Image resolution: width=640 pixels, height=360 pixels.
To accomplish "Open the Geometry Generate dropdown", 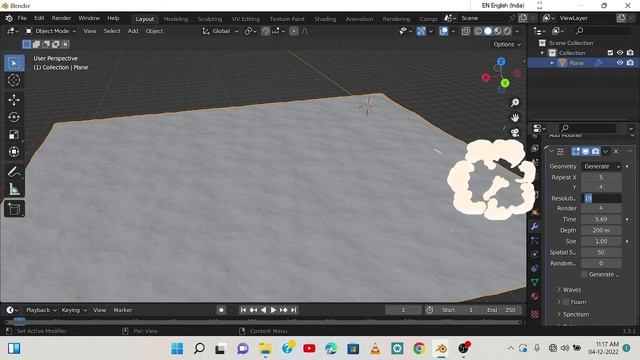I will tap(601, 167).
